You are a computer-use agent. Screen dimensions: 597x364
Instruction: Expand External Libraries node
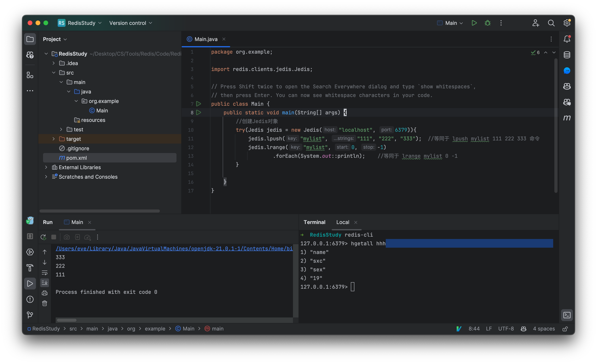coord(46,167)
